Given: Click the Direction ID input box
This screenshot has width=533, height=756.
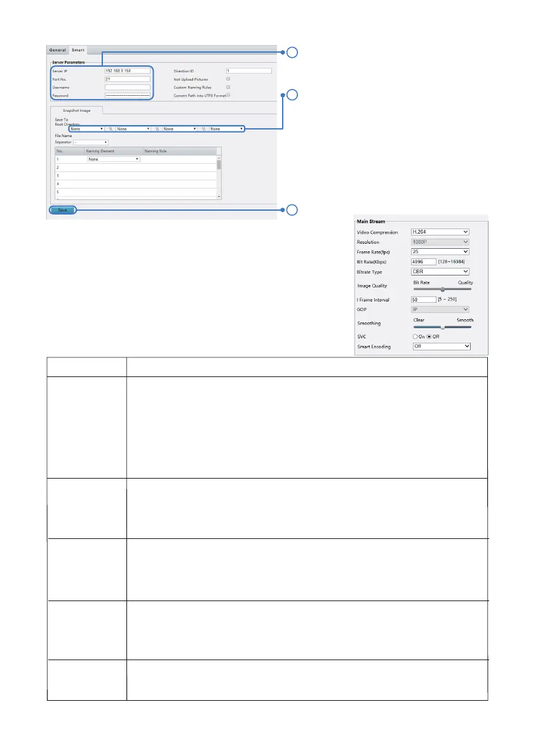Looking at the screenshot, I should pos(249,71).
